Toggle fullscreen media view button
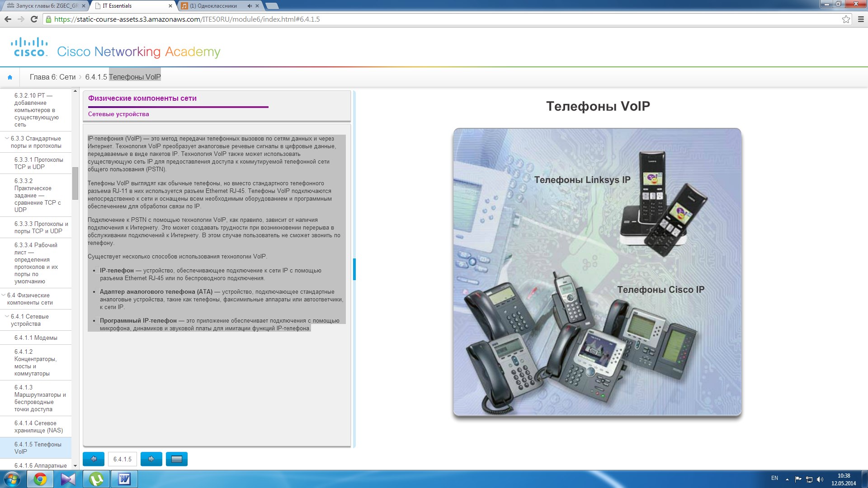This screenshot has width=868, height=488. click(x=177, y=459)
